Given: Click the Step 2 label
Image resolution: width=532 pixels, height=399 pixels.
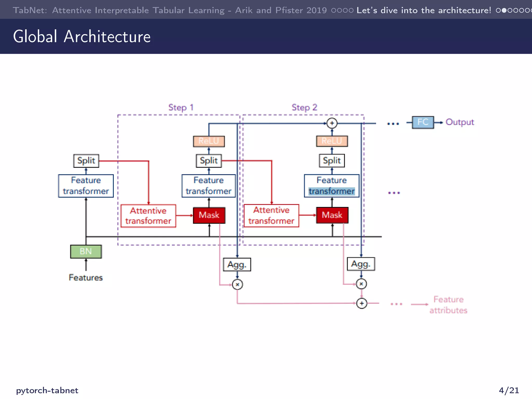Looking at the screenshot, I should click(x=304, y=107).
